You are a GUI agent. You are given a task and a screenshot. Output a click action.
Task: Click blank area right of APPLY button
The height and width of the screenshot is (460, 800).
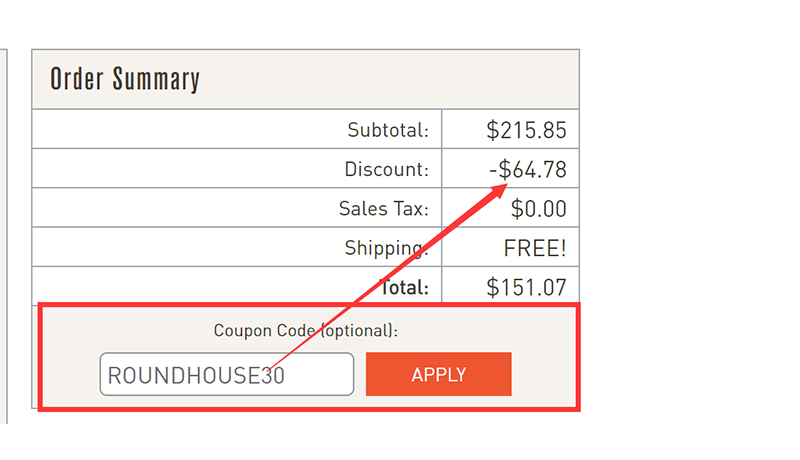[545, 374]
